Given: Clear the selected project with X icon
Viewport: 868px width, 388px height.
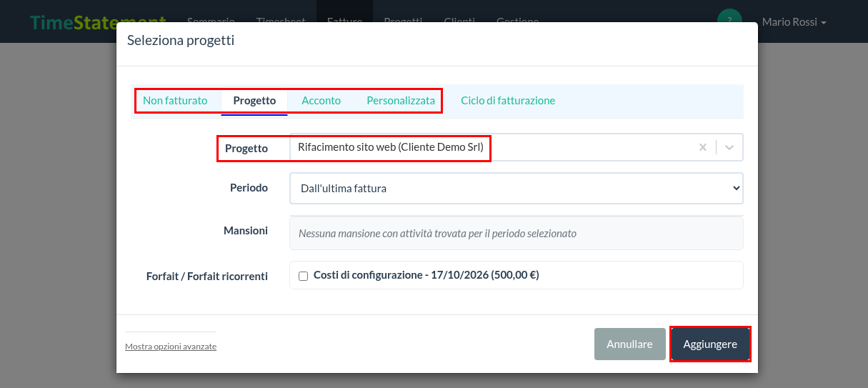Looking at the screenshot, I should click(x=702, y=147).
